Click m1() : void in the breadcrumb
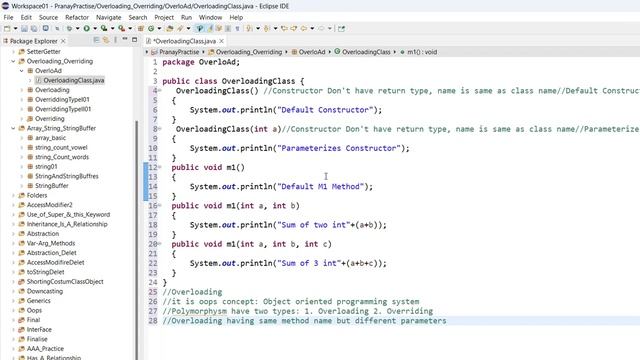This screenshot has width=640, height=360. click(422, 52)
